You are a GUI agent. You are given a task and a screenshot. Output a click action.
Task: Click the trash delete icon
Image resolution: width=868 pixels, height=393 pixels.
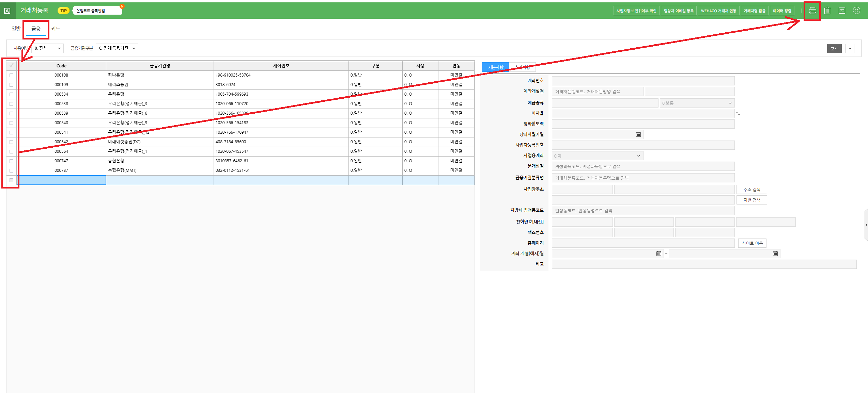click(x=827, y=11)
